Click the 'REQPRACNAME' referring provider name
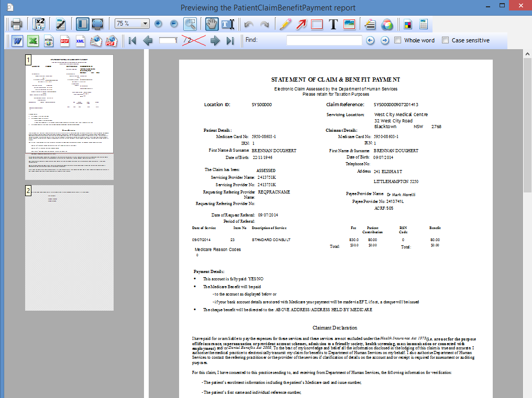 pos(274,192)
